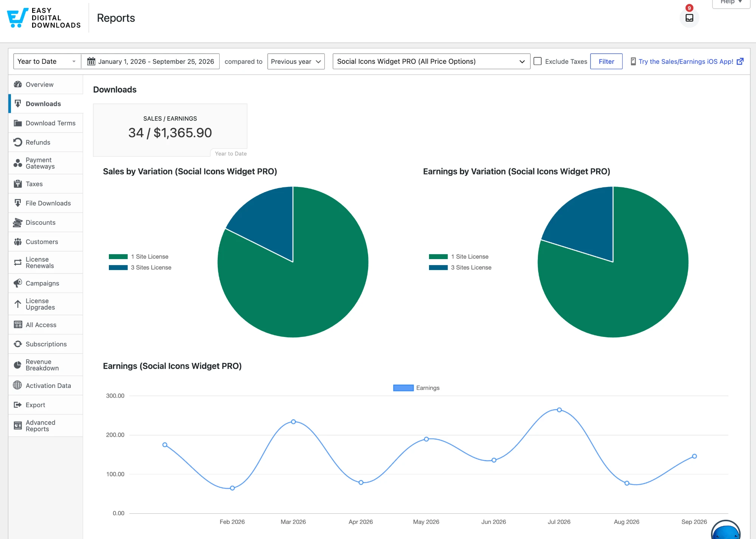
Task: Click the calendar icon in date range
Action: click(x=91, y=61)
